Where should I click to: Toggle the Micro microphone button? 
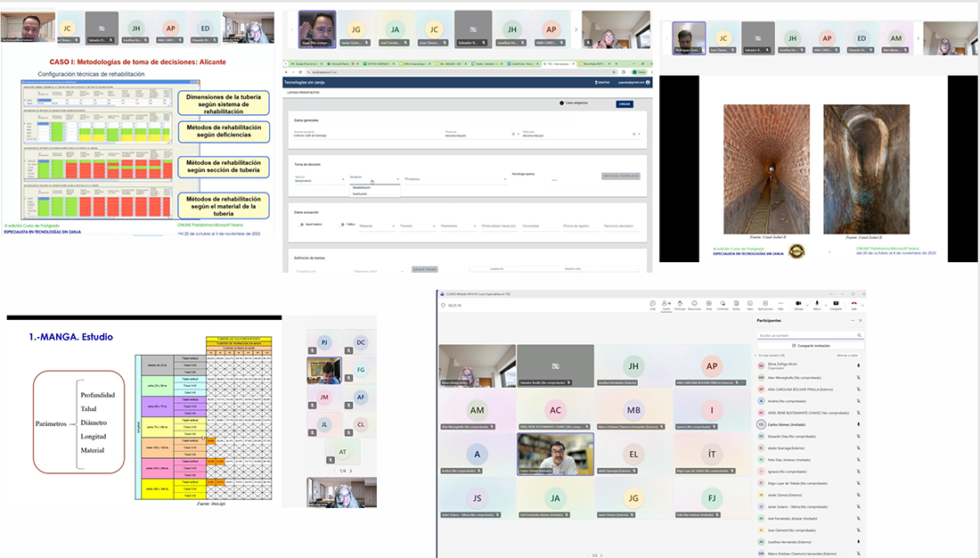click(x=817, y=303)
